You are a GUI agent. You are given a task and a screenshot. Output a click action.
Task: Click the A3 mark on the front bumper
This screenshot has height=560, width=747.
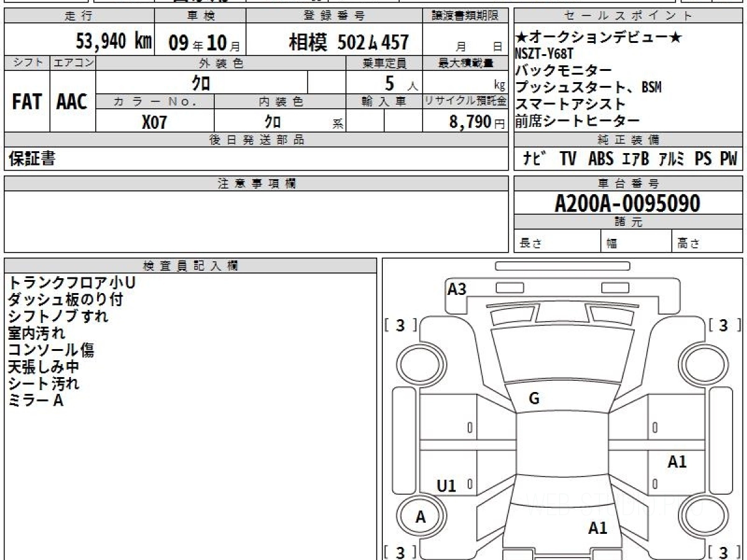pyautogui.click(x=457, y=289)
